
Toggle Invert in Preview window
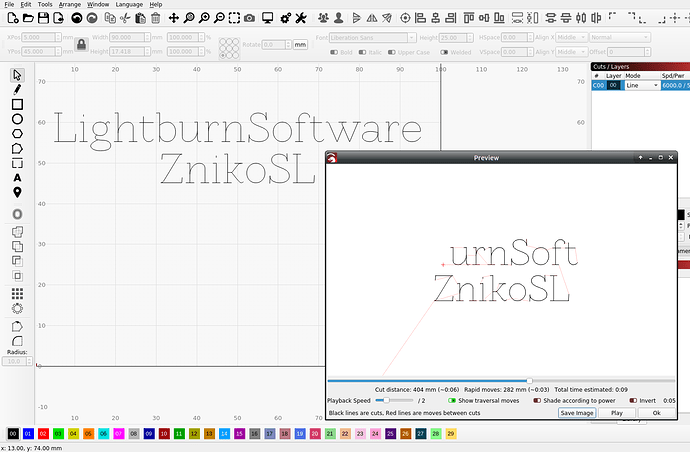[633, 401]
